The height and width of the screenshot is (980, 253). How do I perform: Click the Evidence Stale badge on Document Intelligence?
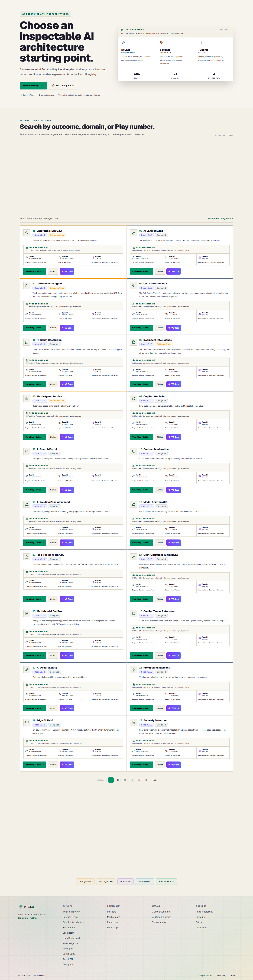(x=164, y=344)
